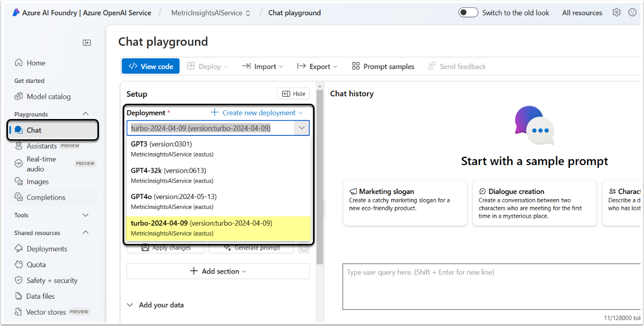Toggle Switch to the old look
Viewport: 644px width, 326px height.
[468, 13]
